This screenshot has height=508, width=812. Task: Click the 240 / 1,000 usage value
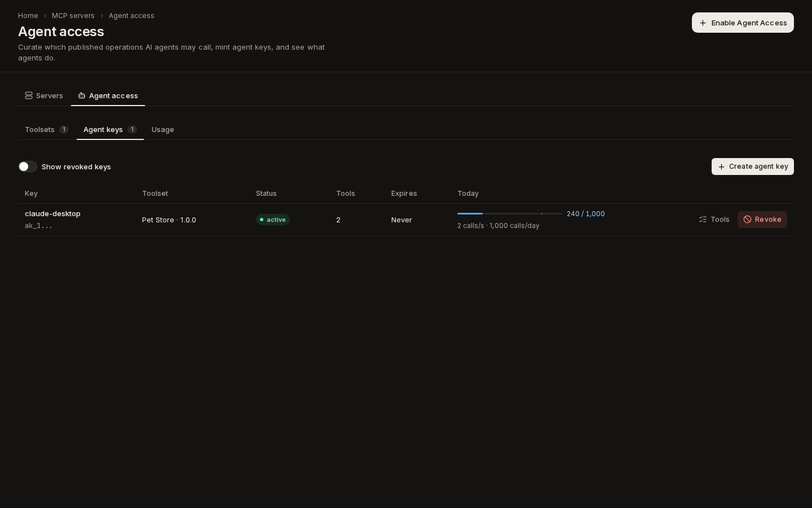(586, 213)
